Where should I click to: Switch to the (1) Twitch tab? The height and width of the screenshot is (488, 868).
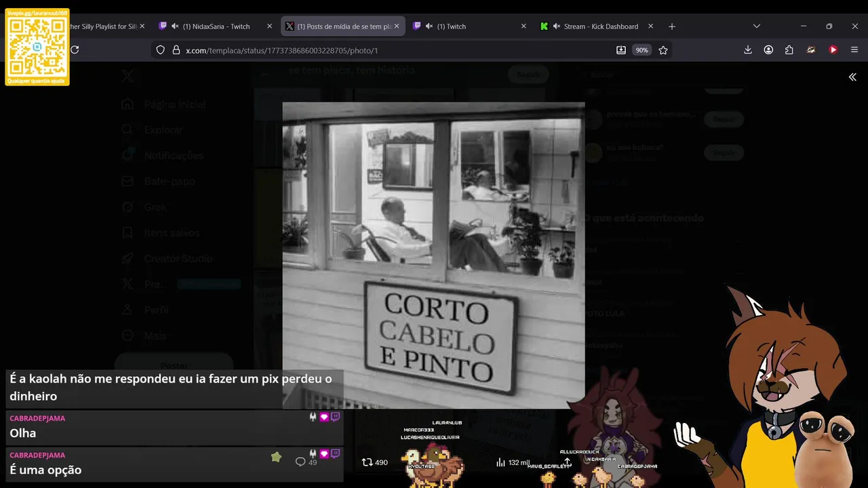[470, 26]
